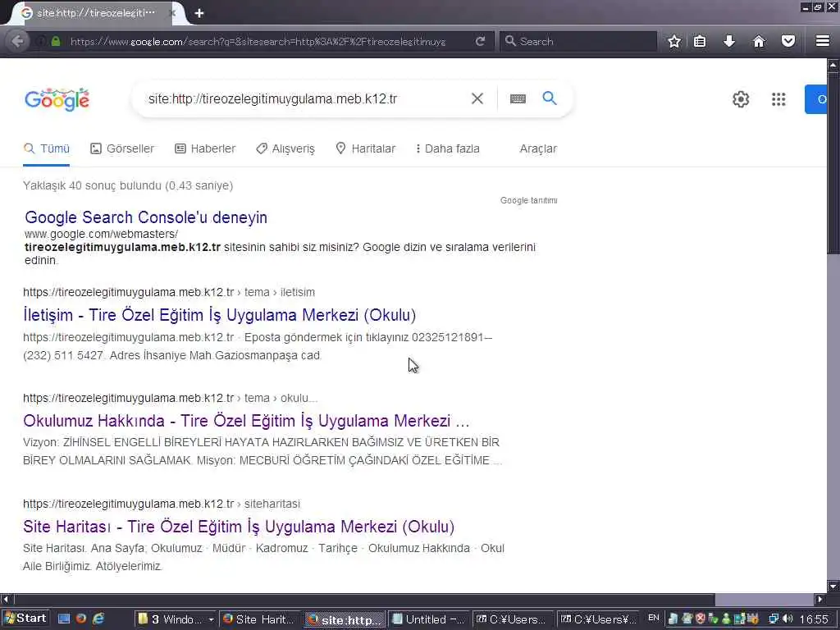Launch Internet Explorer from quick launch

coord(98,619)
